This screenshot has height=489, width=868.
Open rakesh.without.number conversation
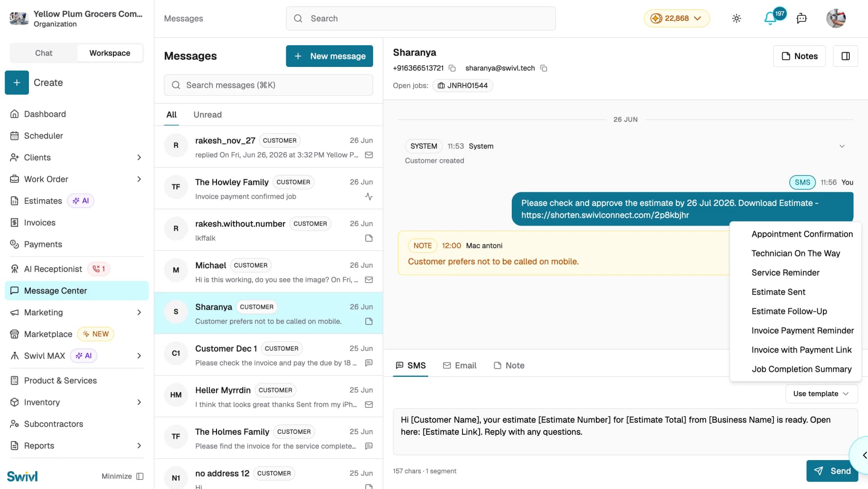tap(269, 230)
